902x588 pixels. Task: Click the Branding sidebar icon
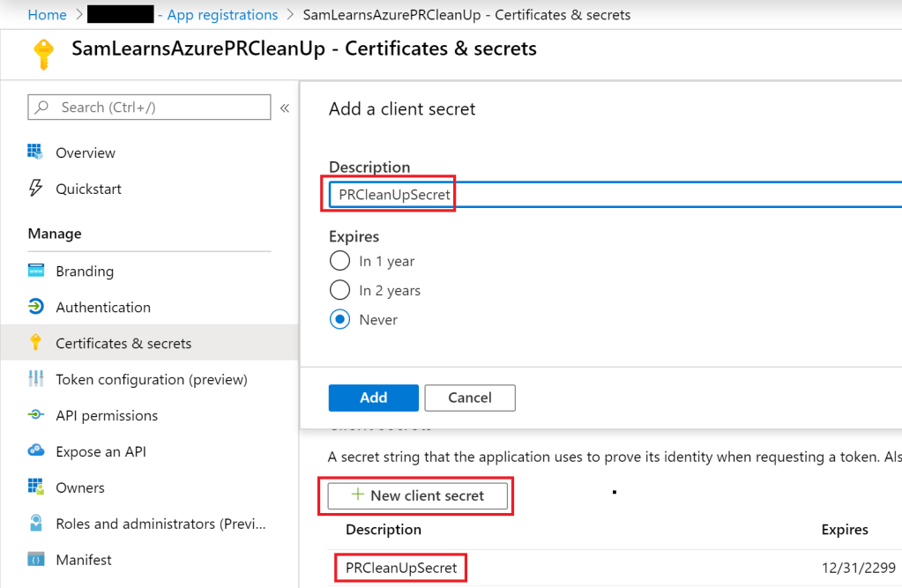point(36,272)
